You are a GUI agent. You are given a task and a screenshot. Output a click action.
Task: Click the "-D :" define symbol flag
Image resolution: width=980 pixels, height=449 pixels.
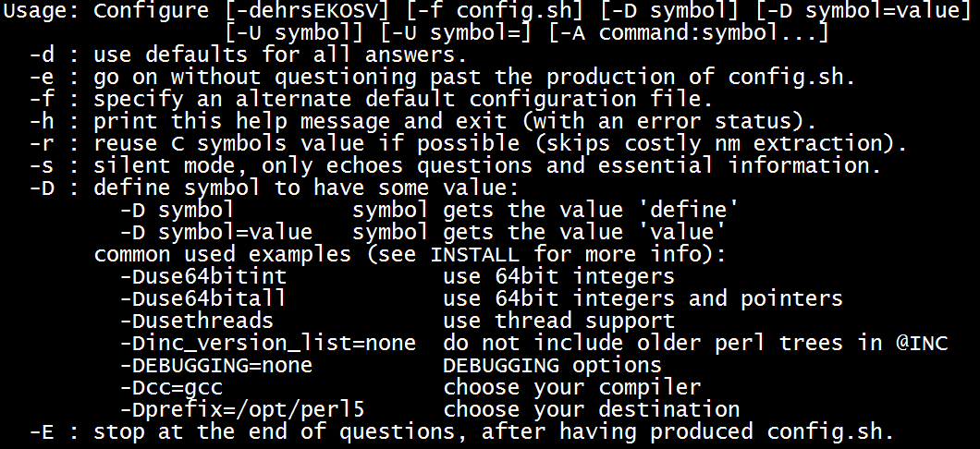click(x=55, y=188)
